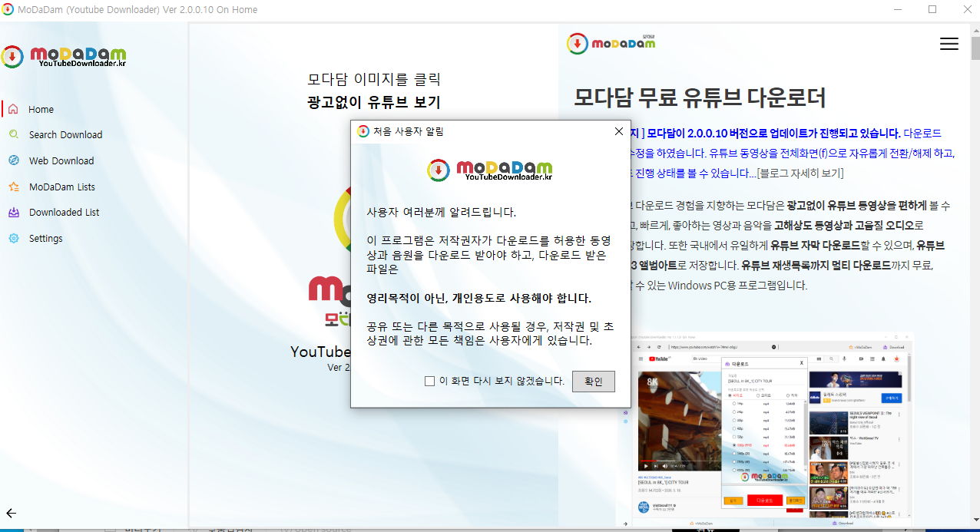Open the Home menu item
This screenshot has width=980, height=532.
(41, 109)
